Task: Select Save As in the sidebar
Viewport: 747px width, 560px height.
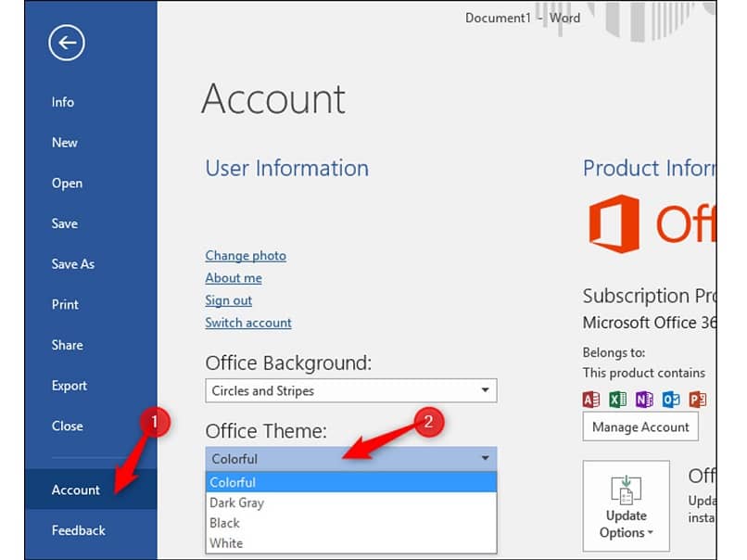Action: pyautogui.click(x=73, y=264)
